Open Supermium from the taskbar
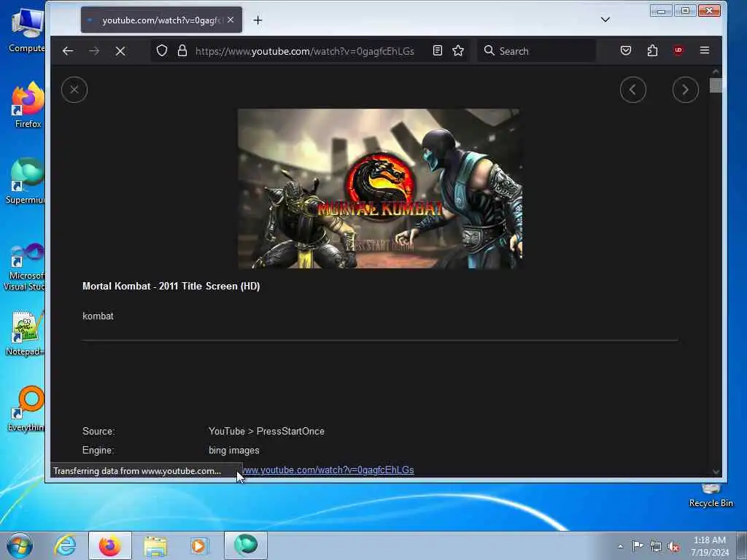Image resolution: width=747 pixels, height=560 pixels. click(246, 545)
